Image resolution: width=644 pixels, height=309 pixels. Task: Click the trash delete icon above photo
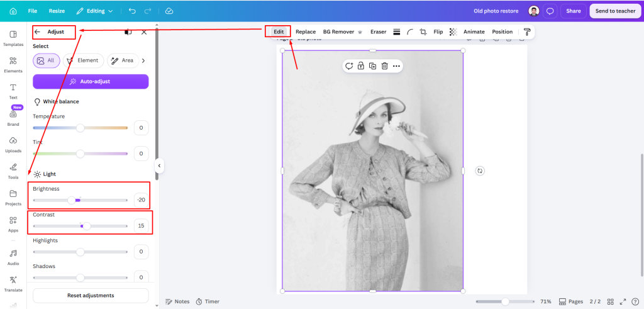(384, 65)
